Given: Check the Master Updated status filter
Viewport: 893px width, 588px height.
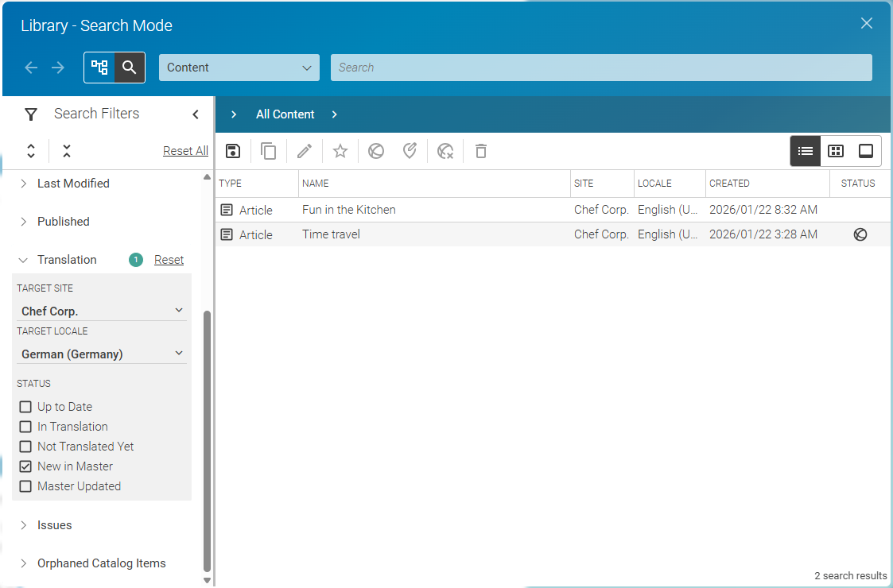Looking at the screenshot, I should (x=25, y=486).
